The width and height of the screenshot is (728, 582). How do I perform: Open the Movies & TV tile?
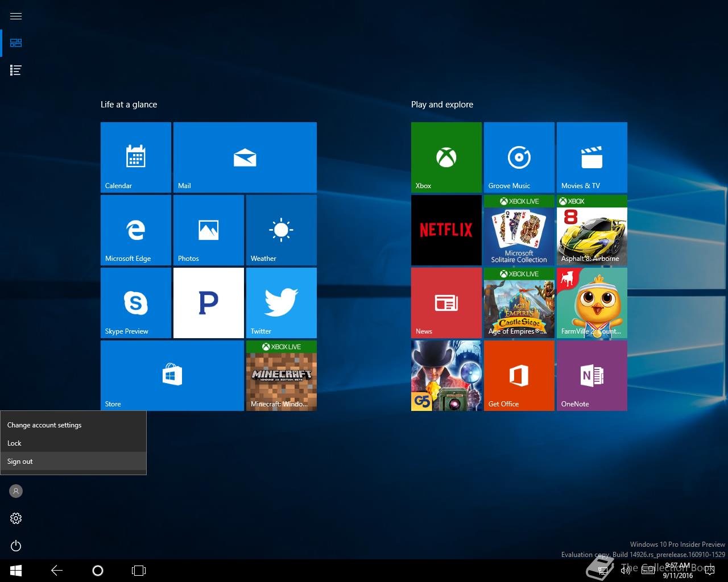(x=592, y=157)
